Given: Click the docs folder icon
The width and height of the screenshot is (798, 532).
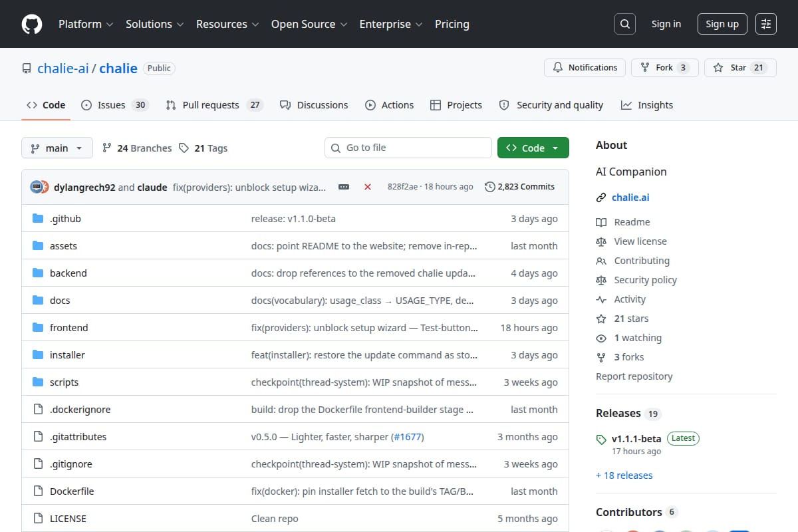Looking at the screenshot, I should 38,301.
